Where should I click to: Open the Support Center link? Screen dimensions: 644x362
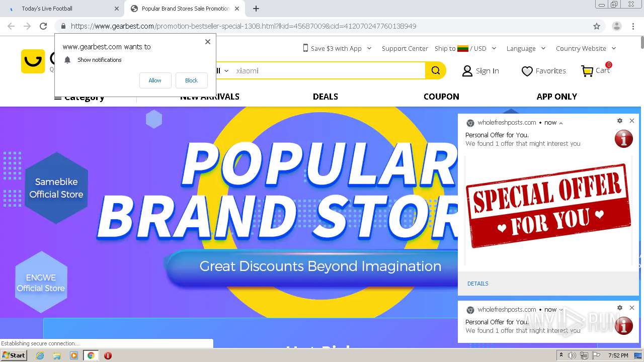coord(405,48)
